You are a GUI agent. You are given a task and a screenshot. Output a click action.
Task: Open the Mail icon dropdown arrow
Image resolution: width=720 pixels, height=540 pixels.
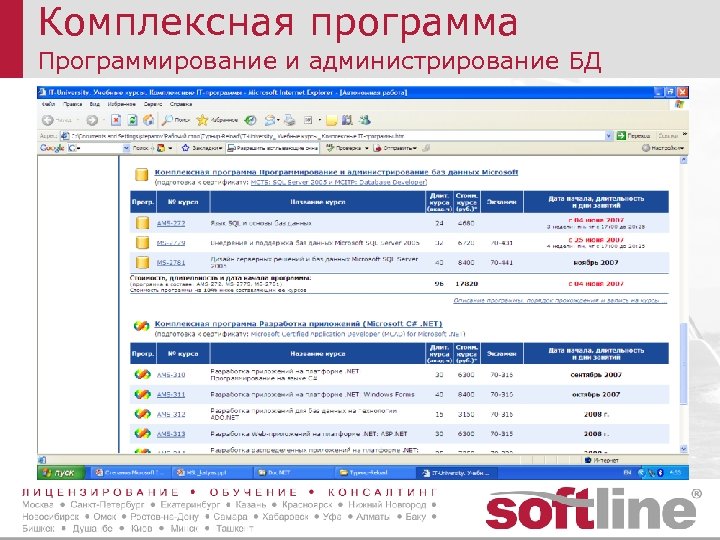click(x=278, y=120)
